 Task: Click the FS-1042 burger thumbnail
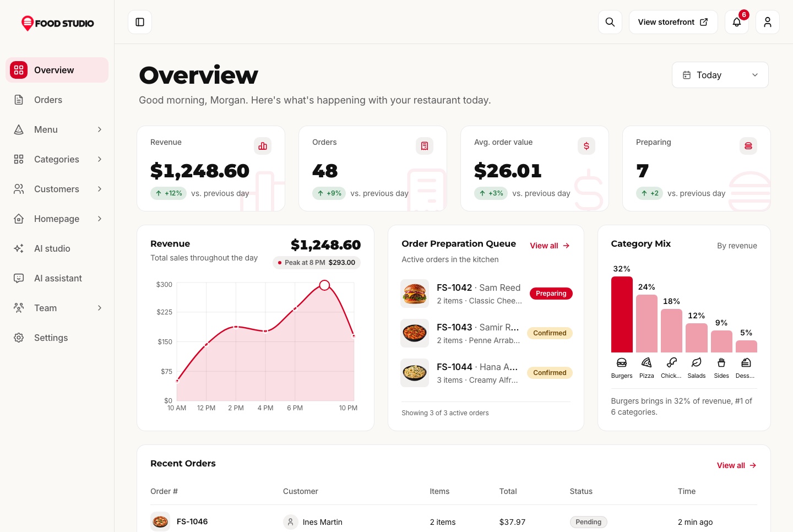(x=415, y=294)
